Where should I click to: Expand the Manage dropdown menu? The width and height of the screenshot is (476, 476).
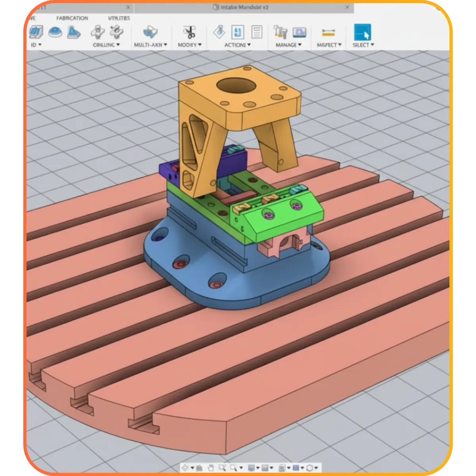[288, 45]
